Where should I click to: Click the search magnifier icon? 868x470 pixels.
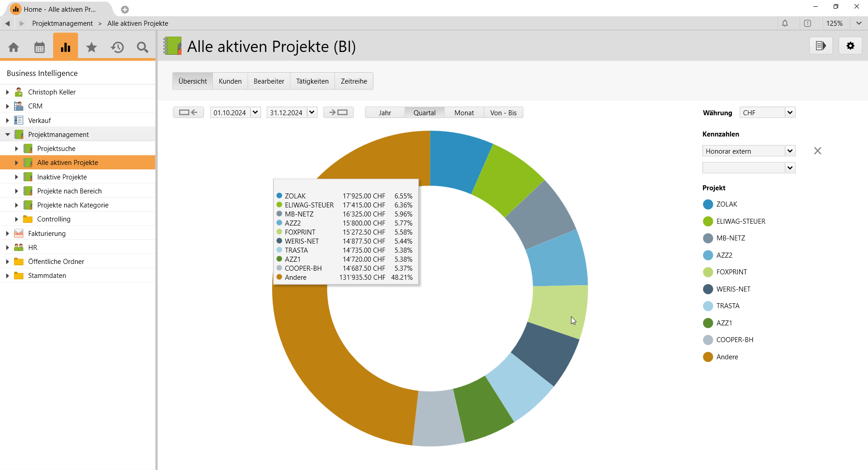142,47
